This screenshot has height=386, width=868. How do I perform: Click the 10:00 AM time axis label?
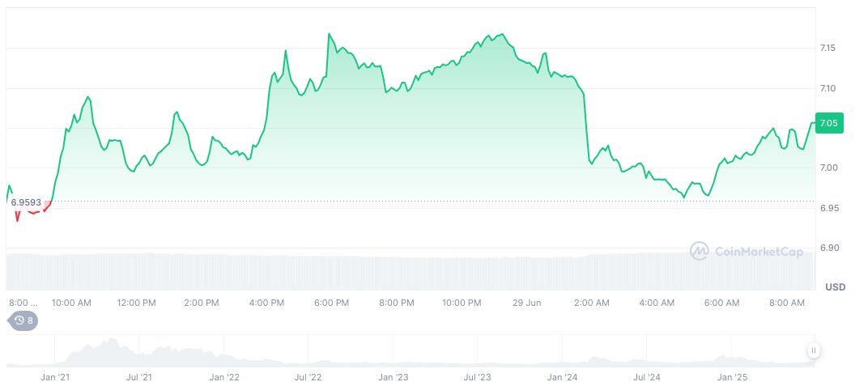point(71,303)
